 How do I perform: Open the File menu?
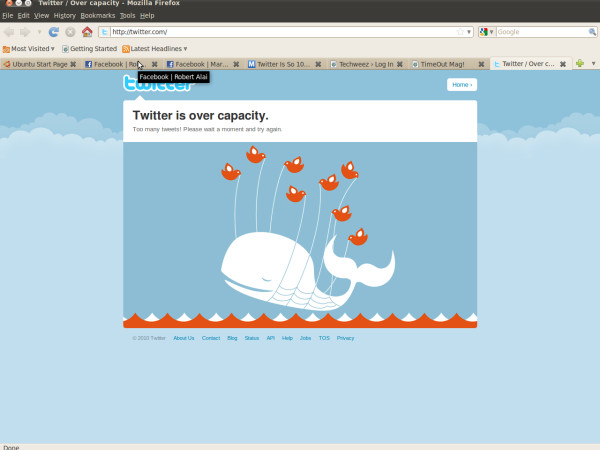coord(8,16)
